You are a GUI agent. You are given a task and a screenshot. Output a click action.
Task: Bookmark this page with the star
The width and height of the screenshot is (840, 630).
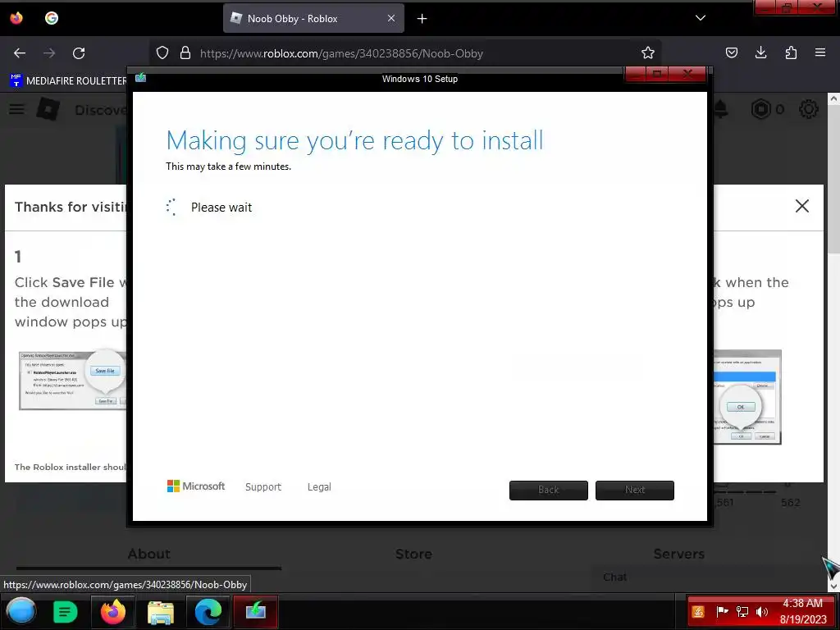648,53
